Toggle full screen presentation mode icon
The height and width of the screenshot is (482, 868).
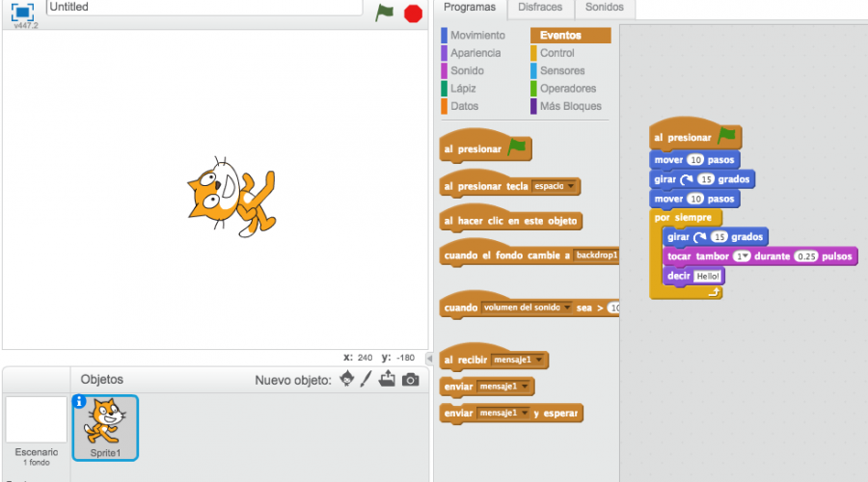point(22,11)
